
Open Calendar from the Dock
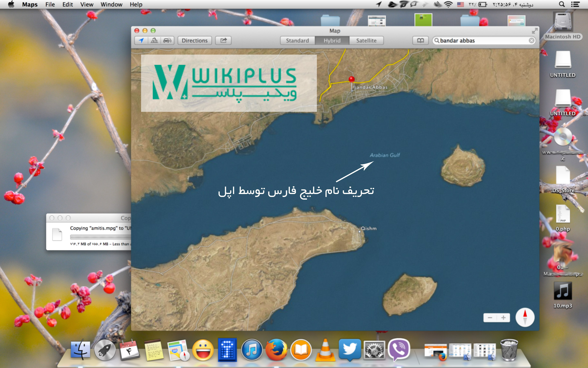click(129, 350)
